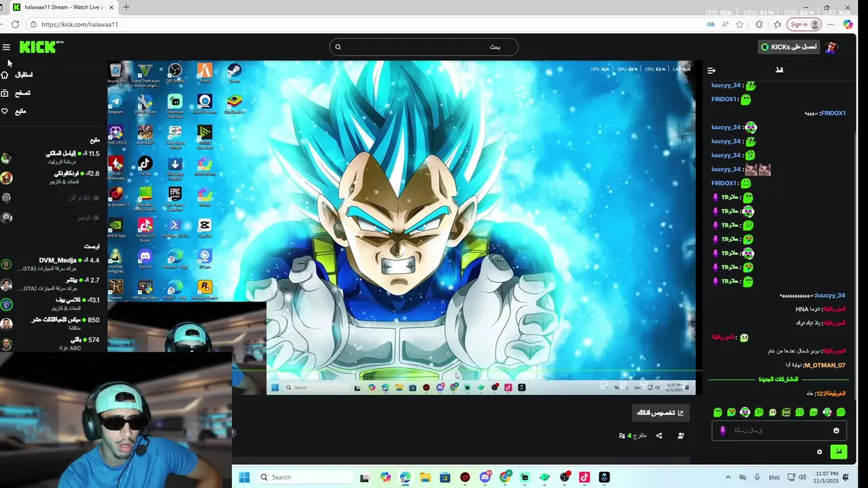
Task: Open a new browser tab
Action: click(x=126, y=7)
